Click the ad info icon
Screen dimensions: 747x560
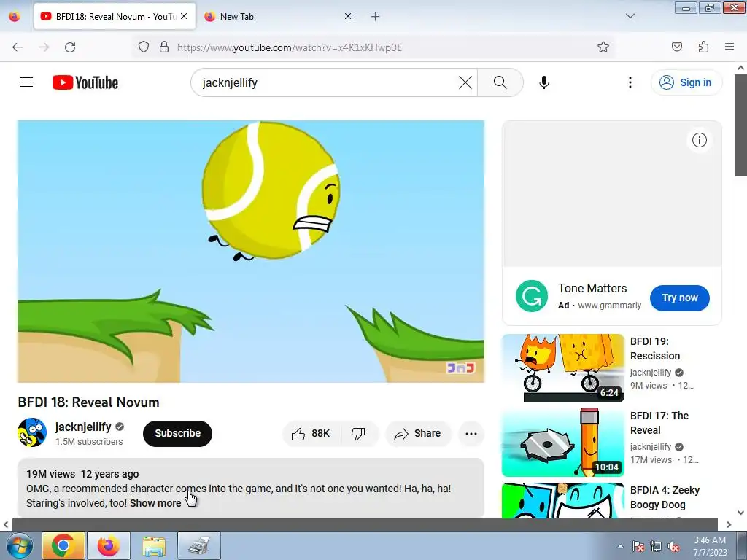point(699,140)
